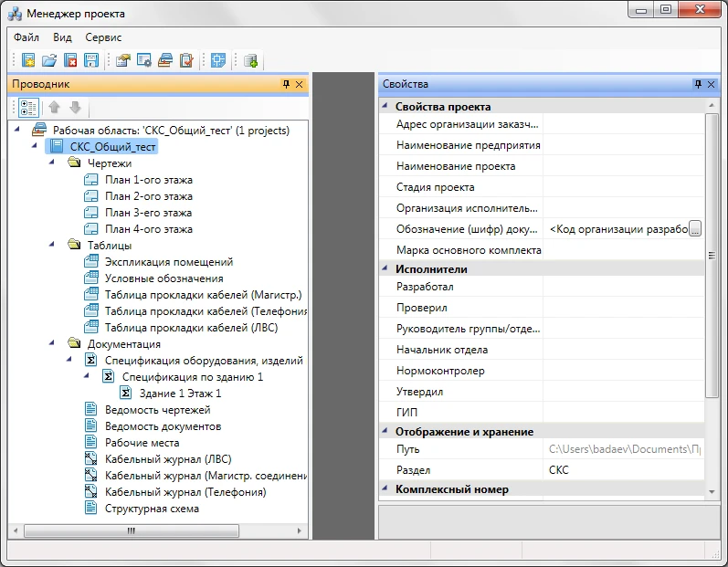
Task: Toggle the pin of the Проводник panel
Action: point(286,84)
